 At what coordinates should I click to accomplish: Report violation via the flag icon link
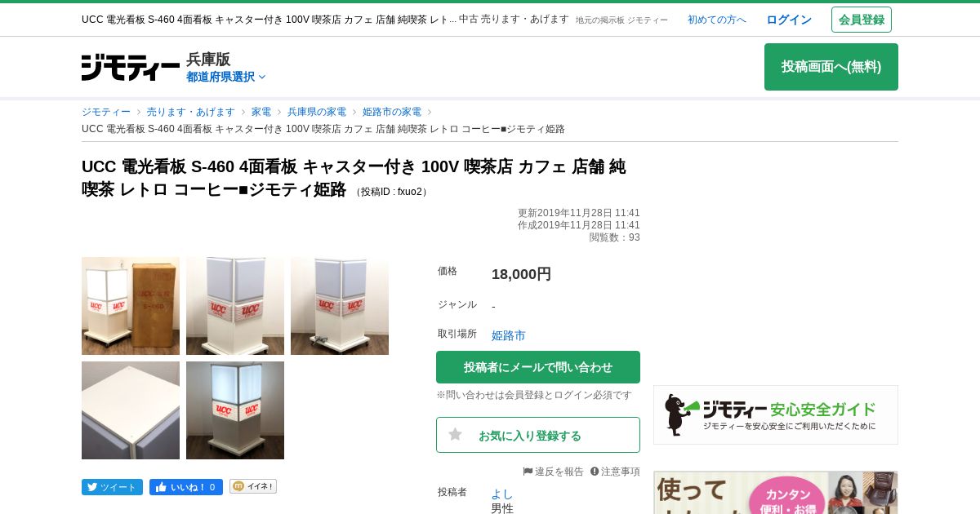pos(553,472)
